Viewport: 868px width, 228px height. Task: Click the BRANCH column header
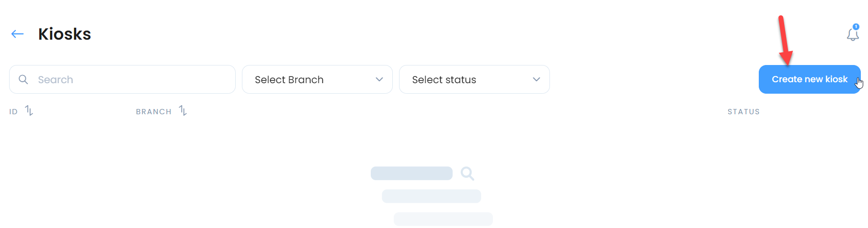point(154,111)
